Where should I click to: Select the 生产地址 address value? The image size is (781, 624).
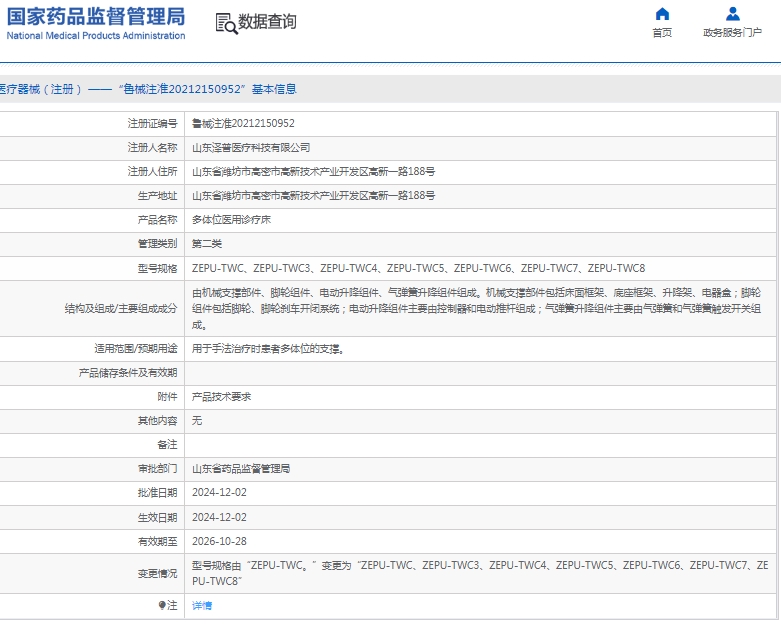coord(313,196)
